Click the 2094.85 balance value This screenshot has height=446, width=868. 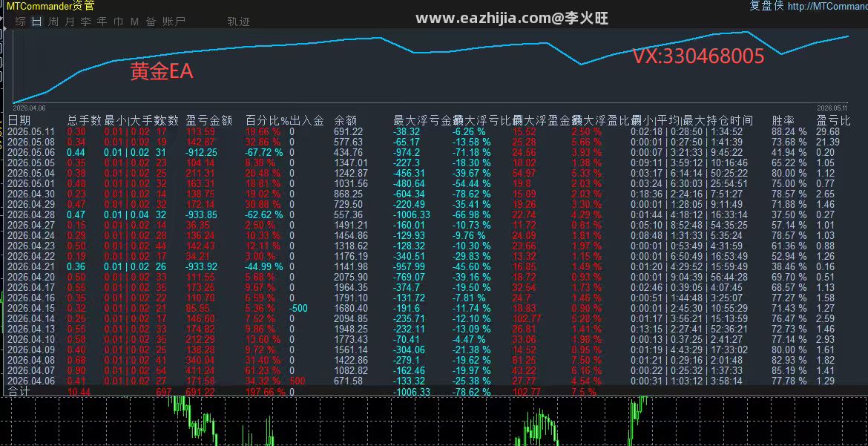click(x=351, y=318)
